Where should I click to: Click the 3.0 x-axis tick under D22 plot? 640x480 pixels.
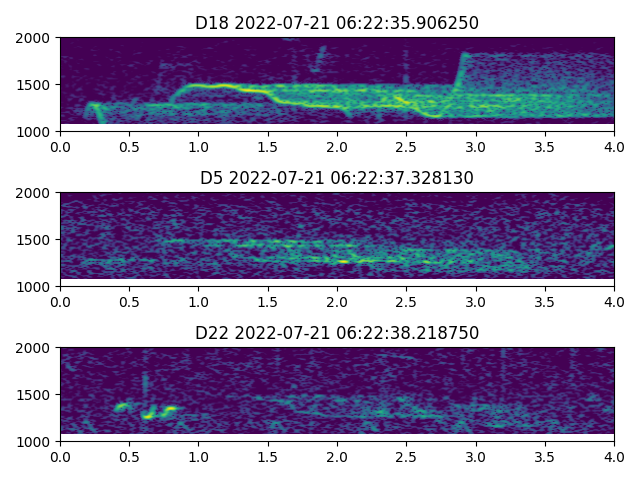(476, 456)
